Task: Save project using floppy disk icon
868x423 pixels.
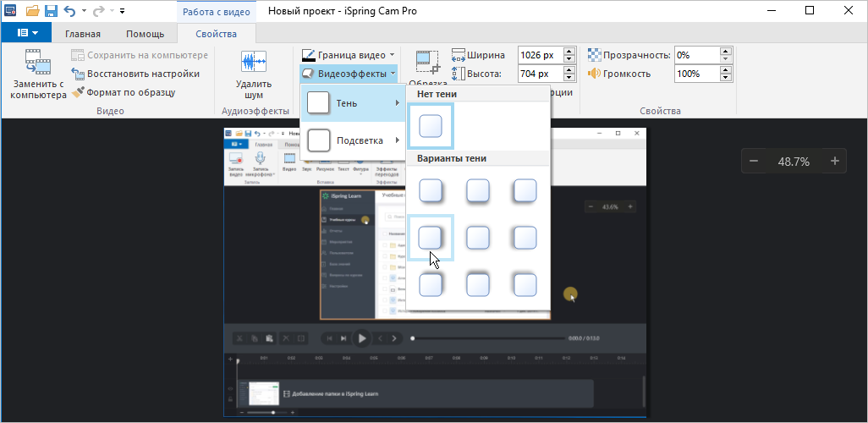Action: pyautogui.click(x=51, y=10)
